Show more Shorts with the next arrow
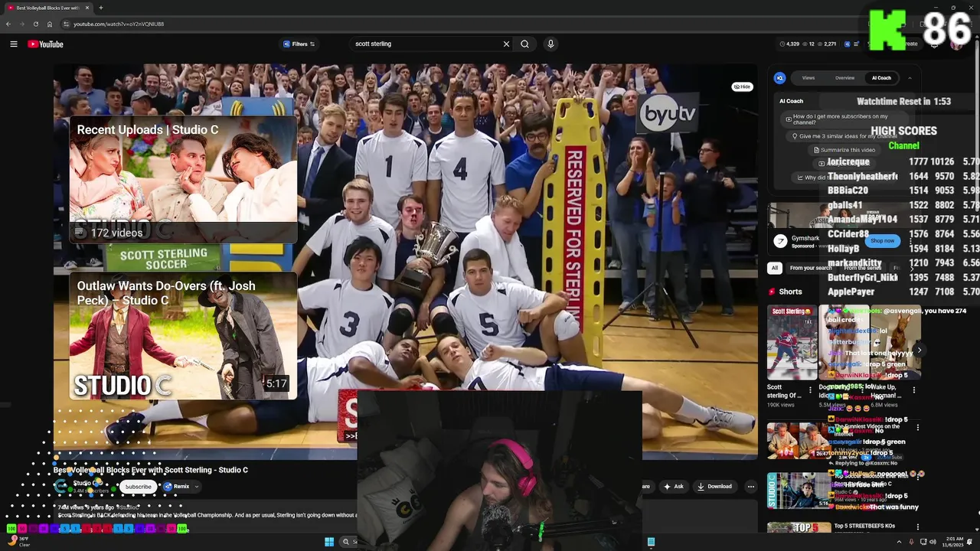The width and height of the screenshot is (980, 551). coord(919,350)
